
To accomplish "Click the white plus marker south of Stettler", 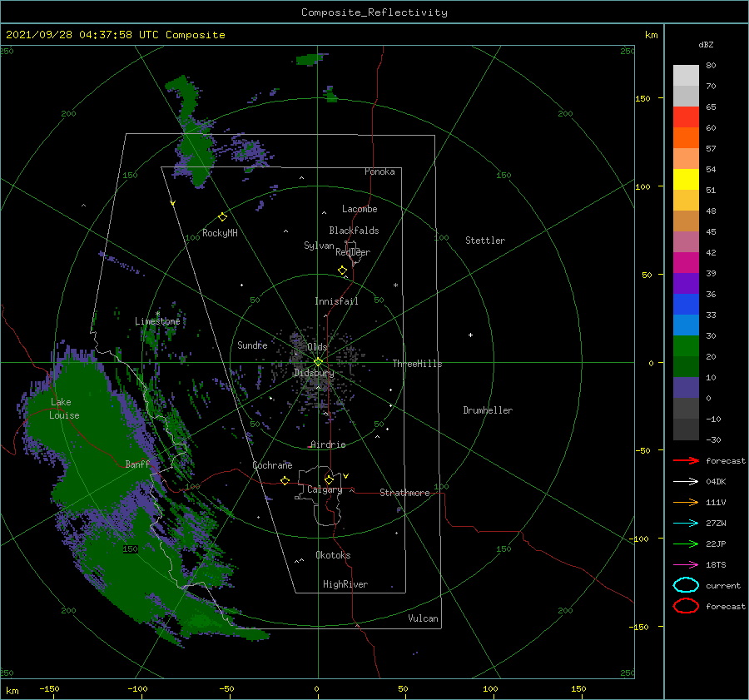I will 470,335.
